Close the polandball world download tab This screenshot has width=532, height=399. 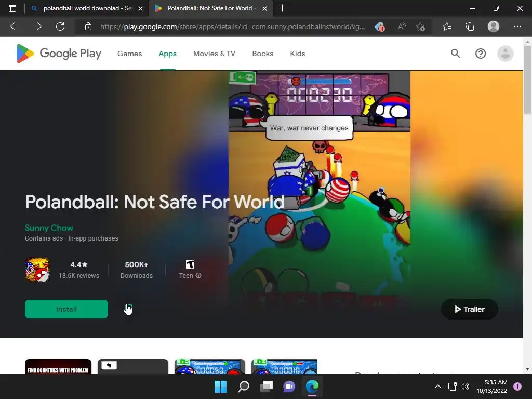click(x=140, y=8)
